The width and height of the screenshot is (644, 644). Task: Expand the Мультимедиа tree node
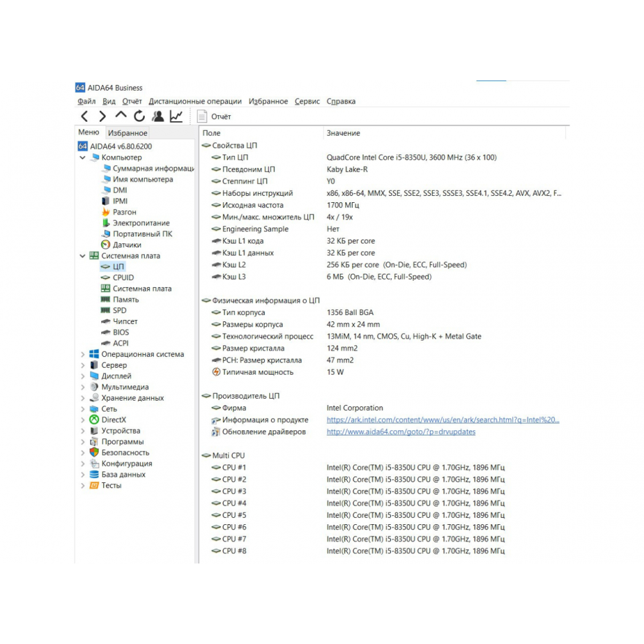click(x=82, y=387)
